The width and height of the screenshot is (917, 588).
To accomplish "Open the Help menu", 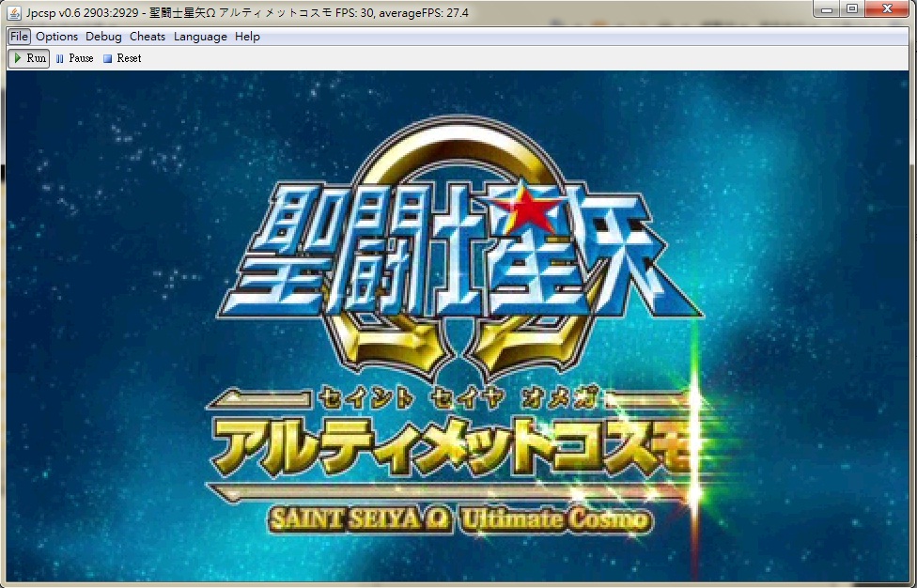I will tap(247, 37).
